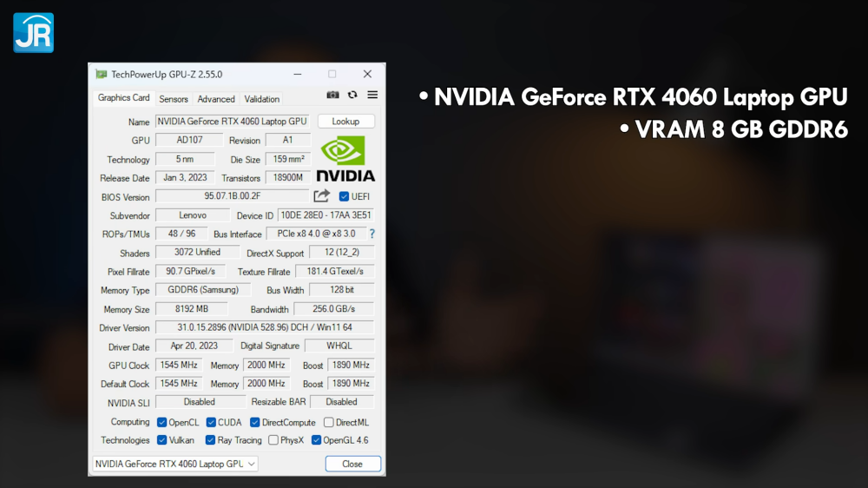Image resolution: width=868 pixels, height=488 pixels.
Task: Click the GPU-Z screenshot camera icon
Action: click(332, 95)
